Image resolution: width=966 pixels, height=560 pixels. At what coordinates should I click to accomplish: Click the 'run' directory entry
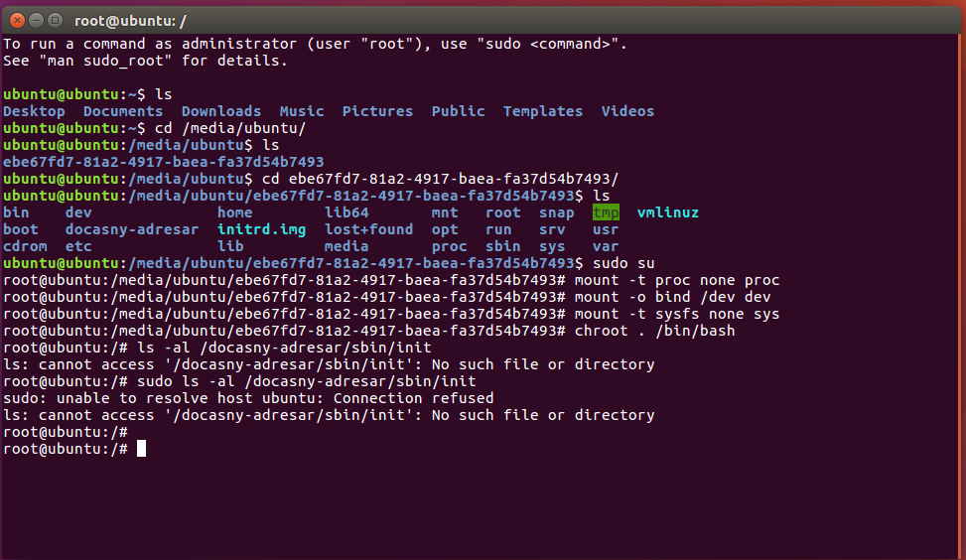[x=498, y=229]
